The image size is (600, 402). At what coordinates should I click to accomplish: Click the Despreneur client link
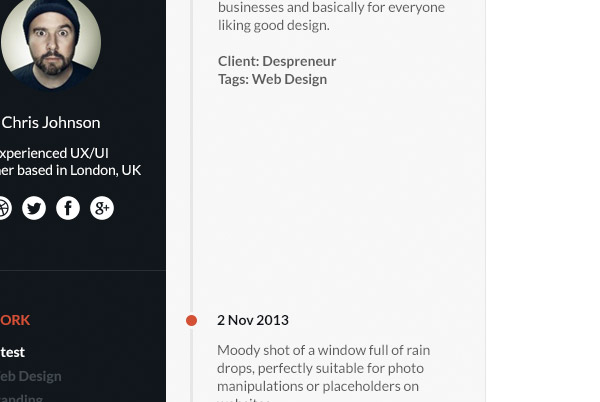pos(299,61)
